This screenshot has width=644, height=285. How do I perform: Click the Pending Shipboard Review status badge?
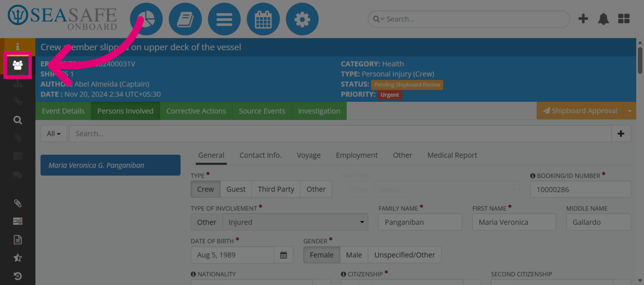click(x=407, y=85)
